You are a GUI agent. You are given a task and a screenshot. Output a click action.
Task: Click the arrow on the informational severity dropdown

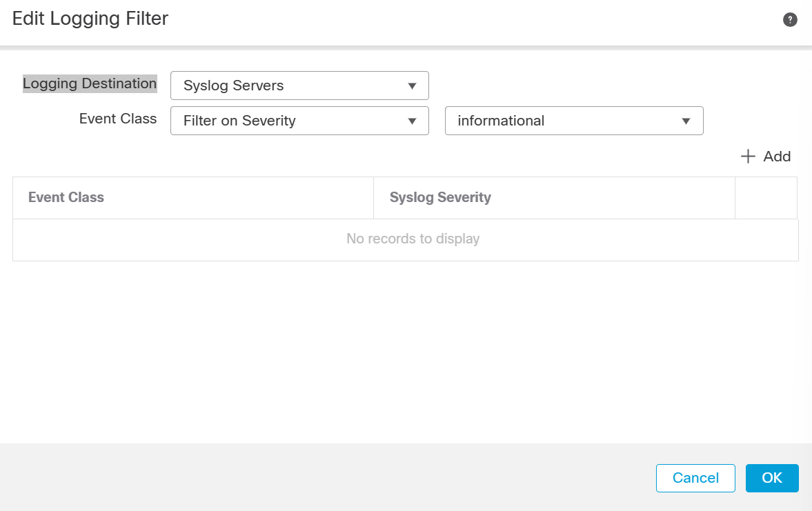tap(686, 121)
